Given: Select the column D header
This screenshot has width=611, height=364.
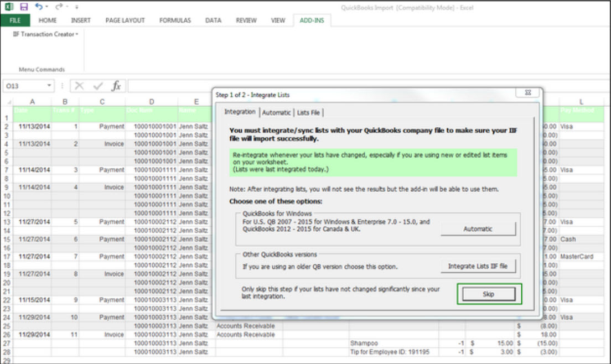Looking at the screenshot, I should click(x=152, y=102).
